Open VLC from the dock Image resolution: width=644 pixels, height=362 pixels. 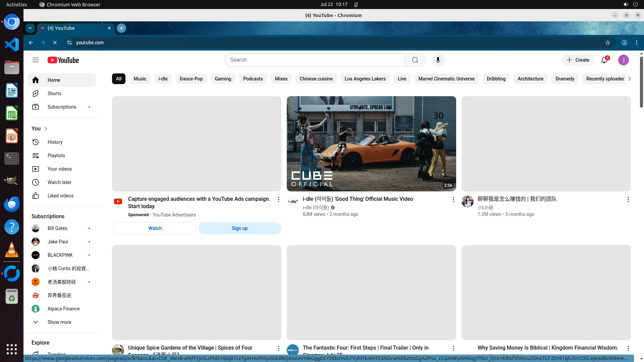(x=12, y=250)
